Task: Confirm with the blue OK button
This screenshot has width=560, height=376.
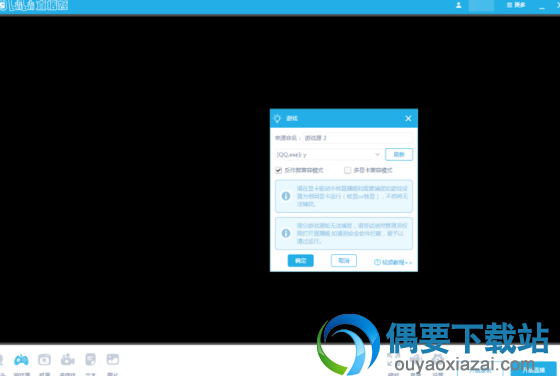Action: 300,261
